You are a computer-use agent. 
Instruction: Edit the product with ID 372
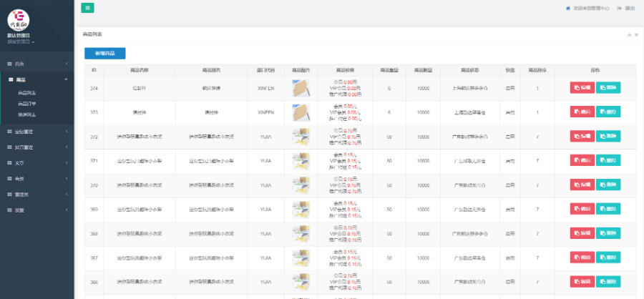[582, 136]
